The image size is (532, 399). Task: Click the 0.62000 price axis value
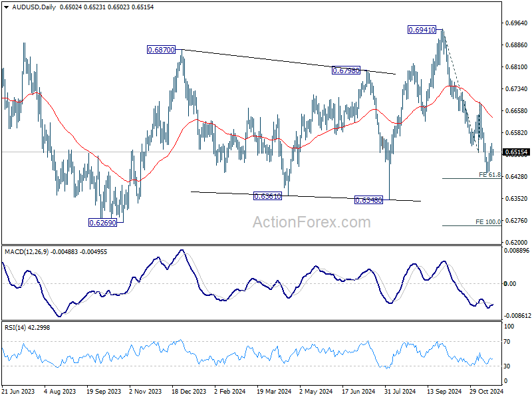[x=517, y=242]
